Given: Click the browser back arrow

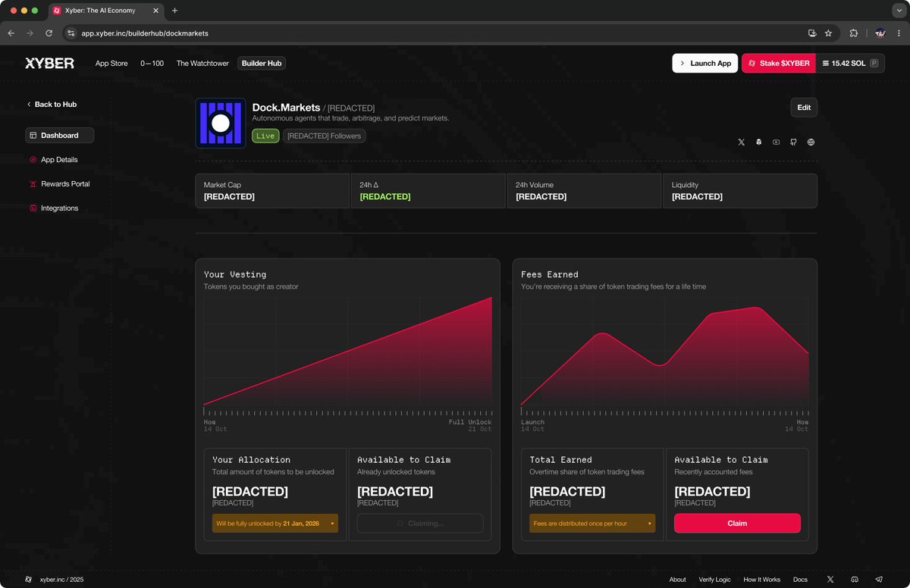Looking at the screenshot, I should pos(11,33).
